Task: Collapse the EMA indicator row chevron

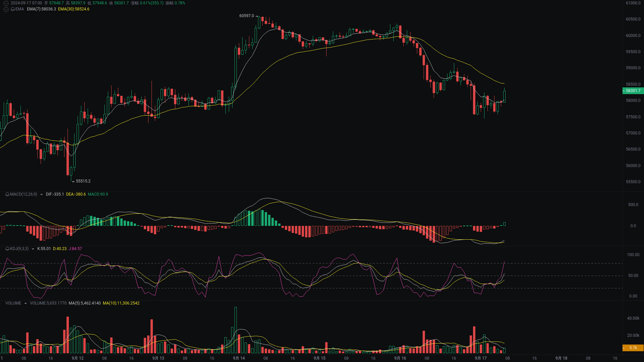Action: (x=6, y=9)
